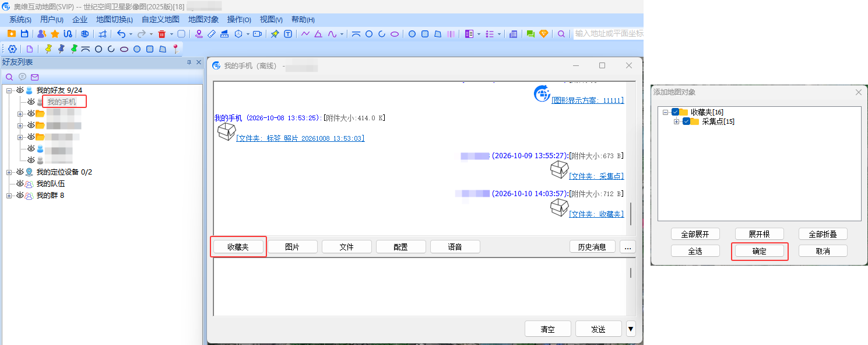This screenshot has height=345, width=868.
Task: Click 确定 in 添加地图对象 dialog
Action: (x=760, y=251)
